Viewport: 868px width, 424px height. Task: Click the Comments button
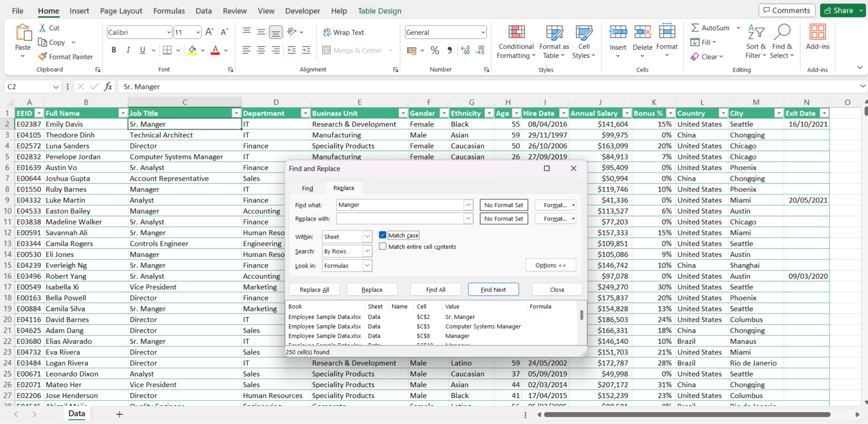click(x=787, y=11)
